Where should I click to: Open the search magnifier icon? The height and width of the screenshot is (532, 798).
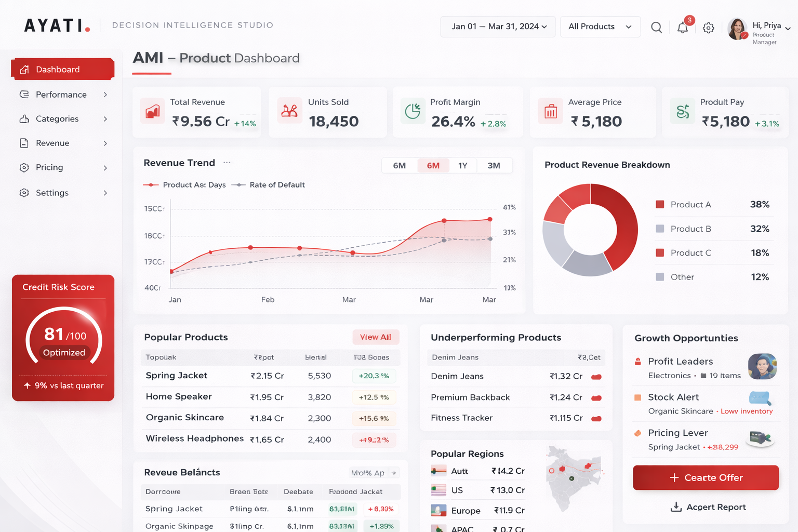pos(656,27)
